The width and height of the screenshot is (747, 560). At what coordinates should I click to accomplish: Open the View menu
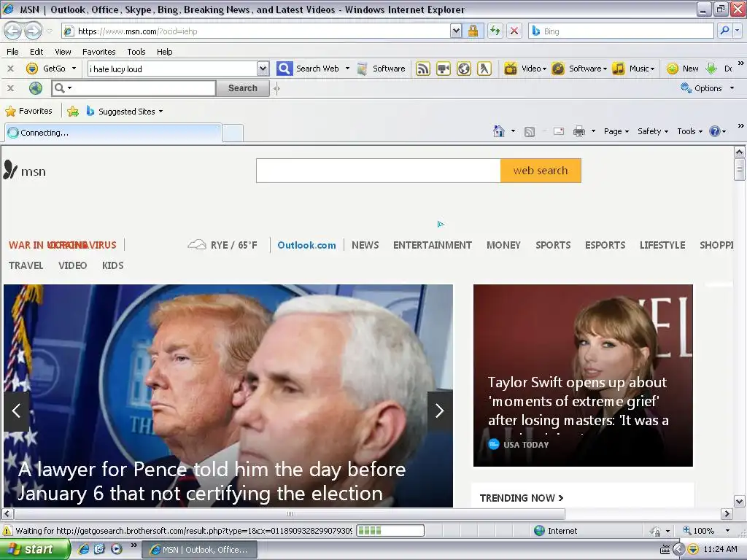coord(63,52)
